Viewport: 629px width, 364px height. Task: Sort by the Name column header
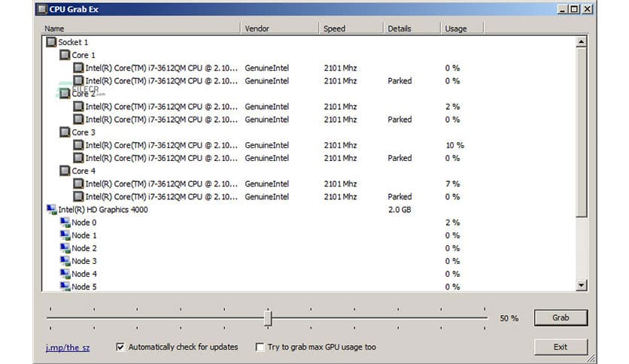click(141, 29)
